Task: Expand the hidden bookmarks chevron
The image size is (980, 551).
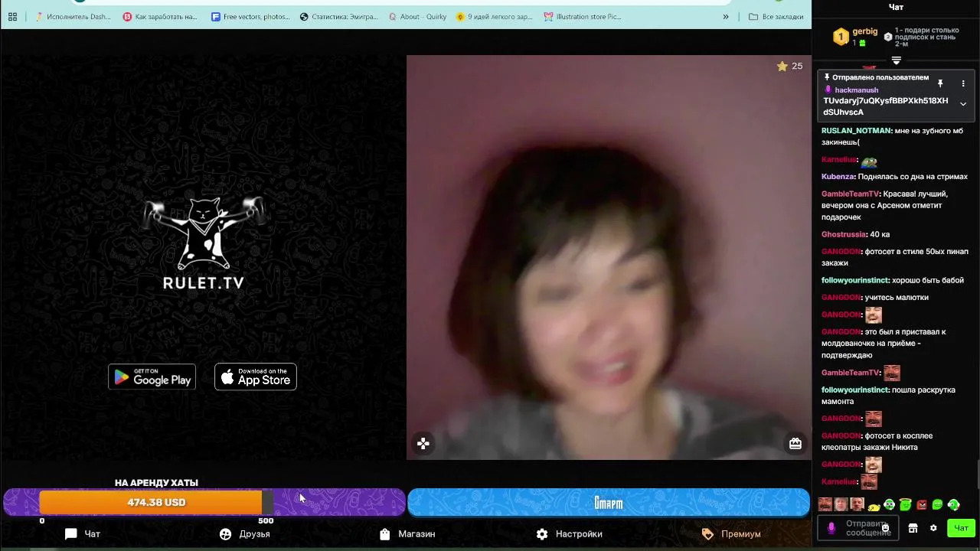Action: tap(726, 16)
